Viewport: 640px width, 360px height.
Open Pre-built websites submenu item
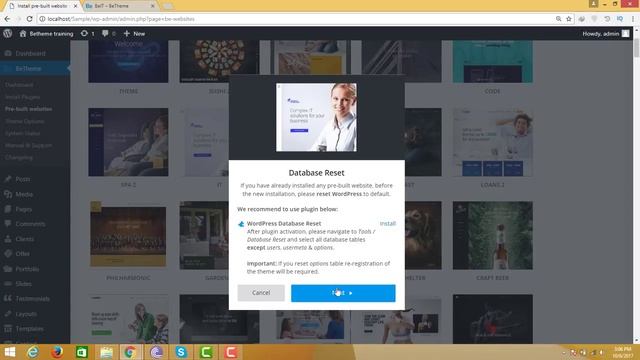point(29,109)
